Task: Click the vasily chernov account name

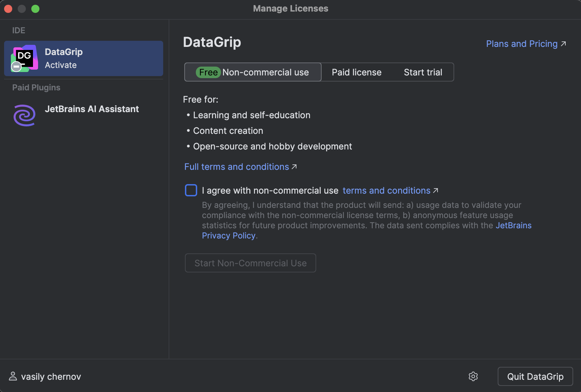Action: 51,376
